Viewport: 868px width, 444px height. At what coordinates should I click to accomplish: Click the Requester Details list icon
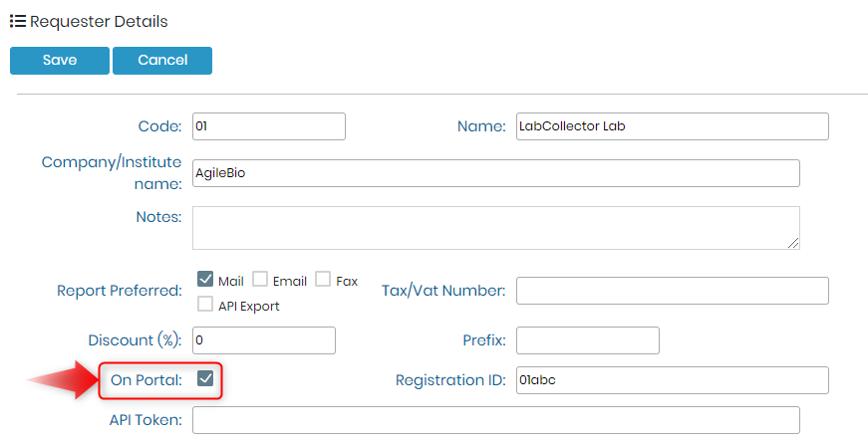pyautogui.click(x=18, y=22)
